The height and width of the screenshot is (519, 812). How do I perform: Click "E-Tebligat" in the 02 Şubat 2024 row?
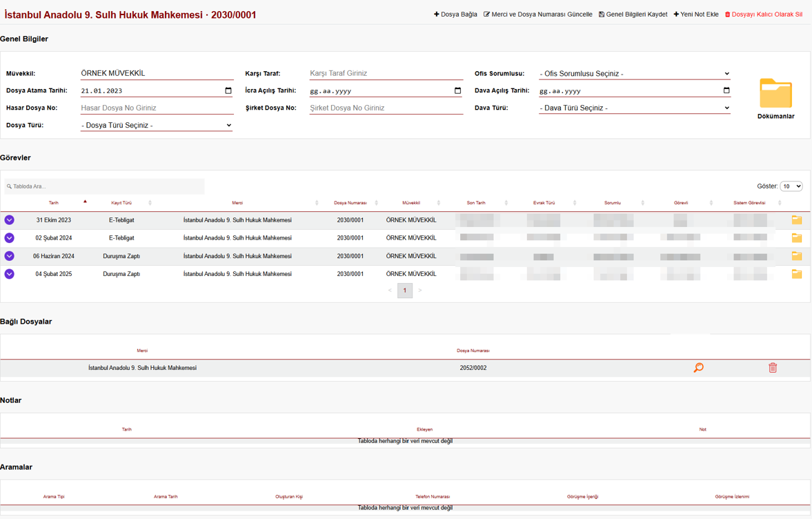click(121, 237)
